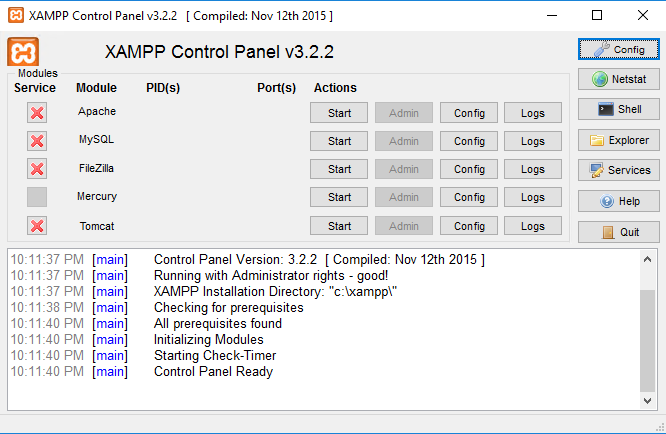Start the Mercury module
The height and width of the screenshot is (434, 666).
tap(339, 197)
